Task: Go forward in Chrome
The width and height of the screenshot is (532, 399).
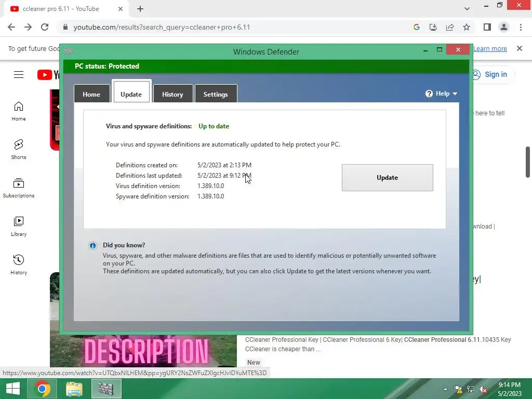Action: [x=28, y=27]
